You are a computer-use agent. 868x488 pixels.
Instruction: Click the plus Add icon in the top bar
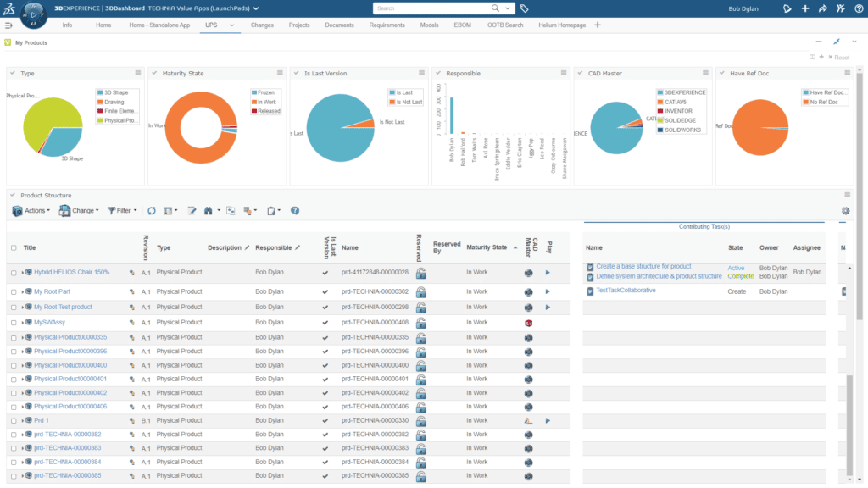(x=805, y=8)
